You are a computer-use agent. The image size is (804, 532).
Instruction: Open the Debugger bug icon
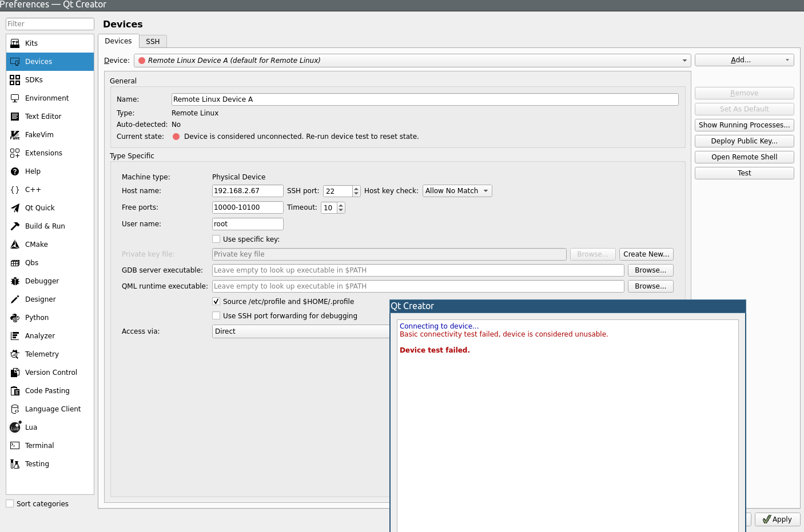click(x=15, y=281)
